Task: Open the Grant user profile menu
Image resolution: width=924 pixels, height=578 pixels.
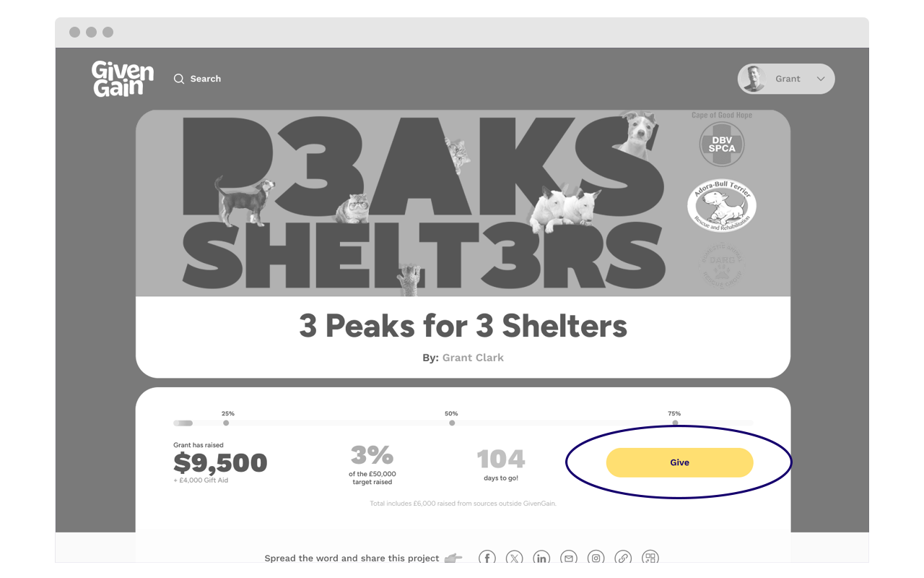Action: pos(786,79)
